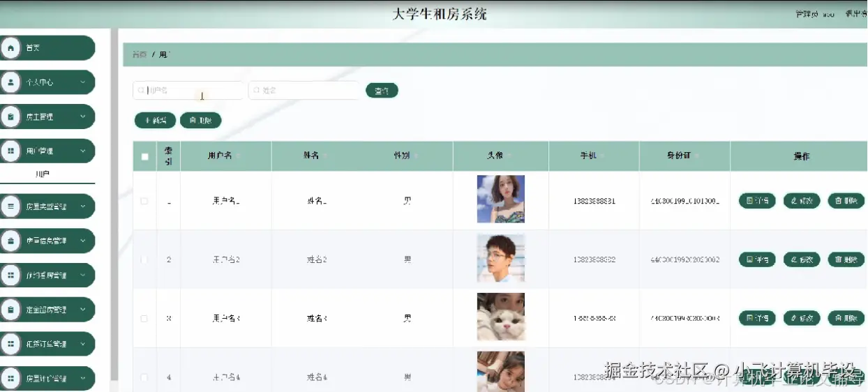Click the avatar photo of 用户名2
The width and height of the screenshot is (868, 392).
(501, 258)
